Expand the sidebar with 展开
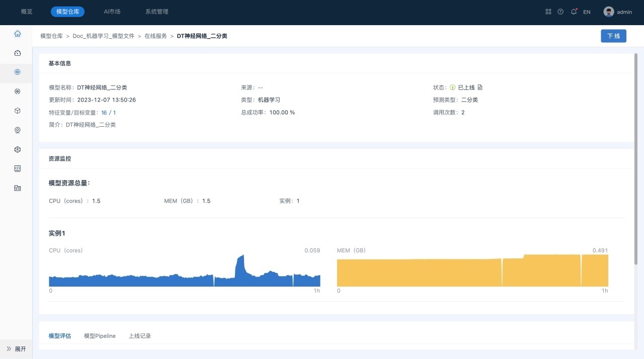 (16, 348)
